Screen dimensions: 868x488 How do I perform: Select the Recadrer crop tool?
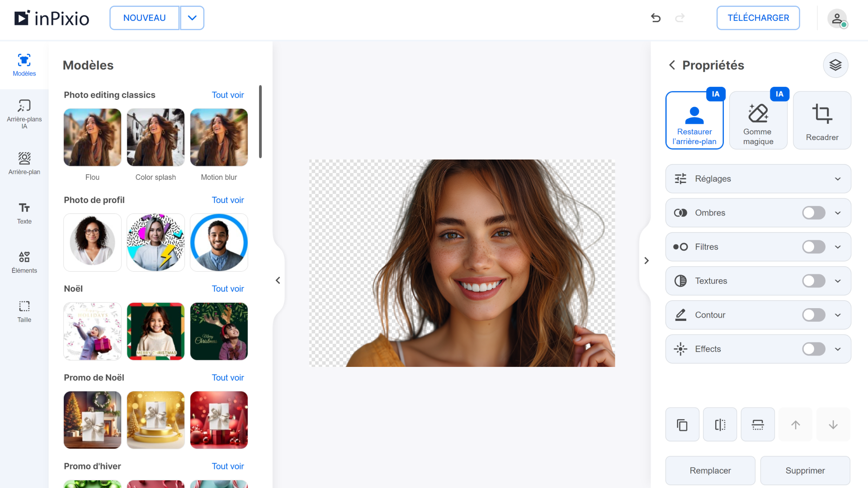(x=822, y=121)
